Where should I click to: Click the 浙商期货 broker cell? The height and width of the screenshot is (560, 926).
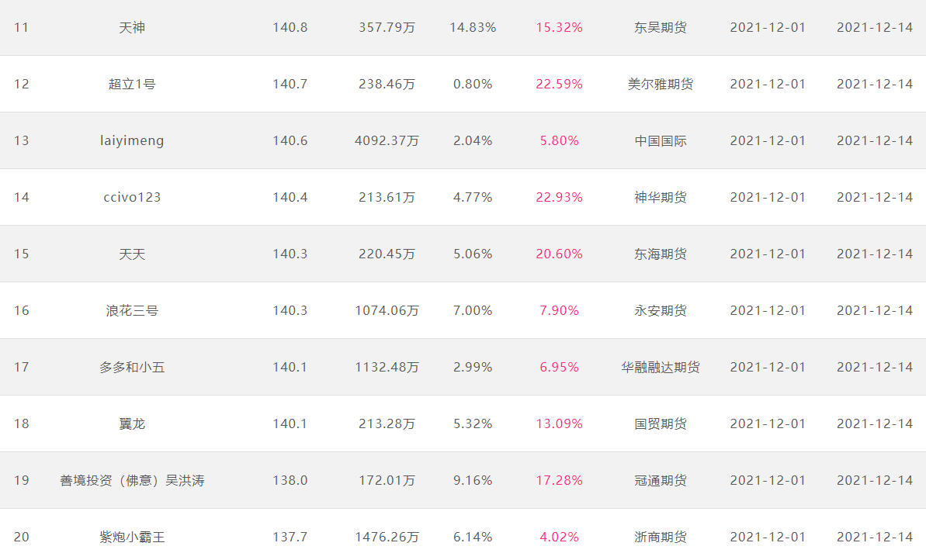pos(661,538)
